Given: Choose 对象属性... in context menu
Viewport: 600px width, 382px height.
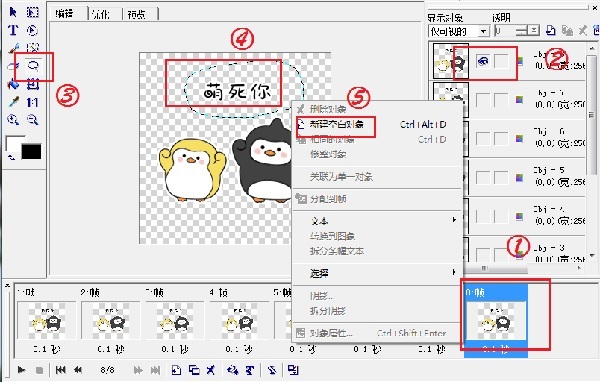Looking at the screenshot, I should (x=378, y=333).
